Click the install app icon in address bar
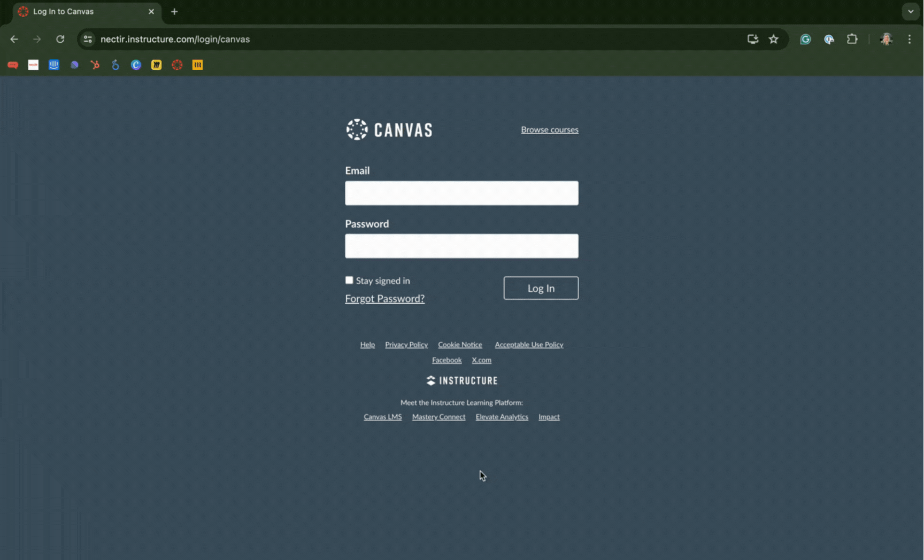 (x=753, y=39)
